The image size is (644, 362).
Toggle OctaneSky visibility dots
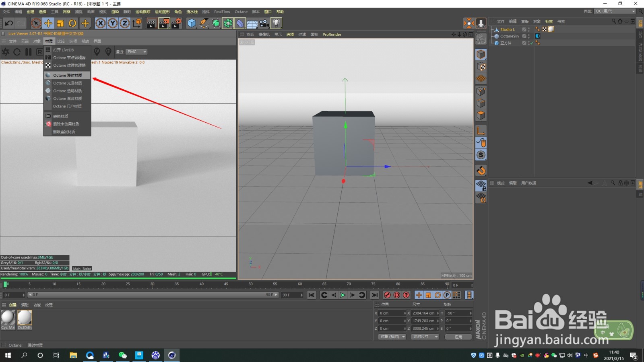point(529,36)
